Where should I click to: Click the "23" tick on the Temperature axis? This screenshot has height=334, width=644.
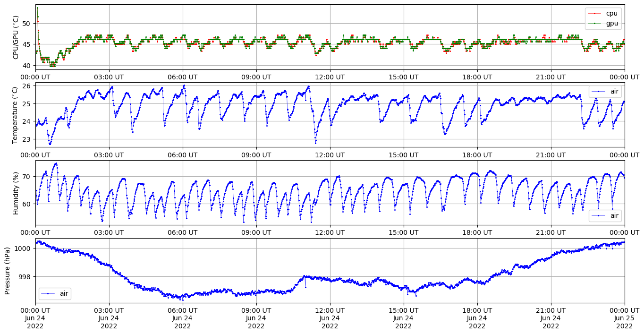26,139
